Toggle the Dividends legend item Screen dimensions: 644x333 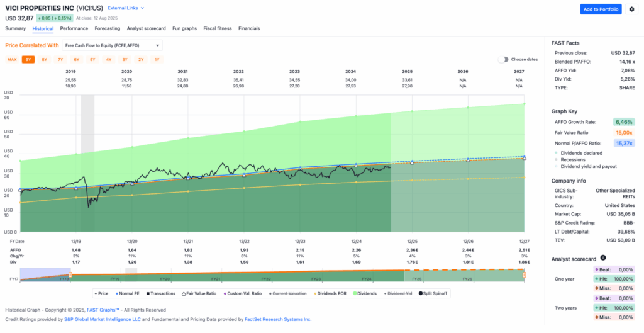(x=365, y=293)
